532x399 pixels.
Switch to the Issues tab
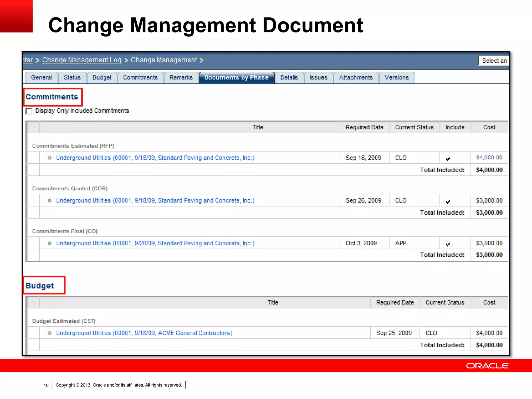point(318,78)
